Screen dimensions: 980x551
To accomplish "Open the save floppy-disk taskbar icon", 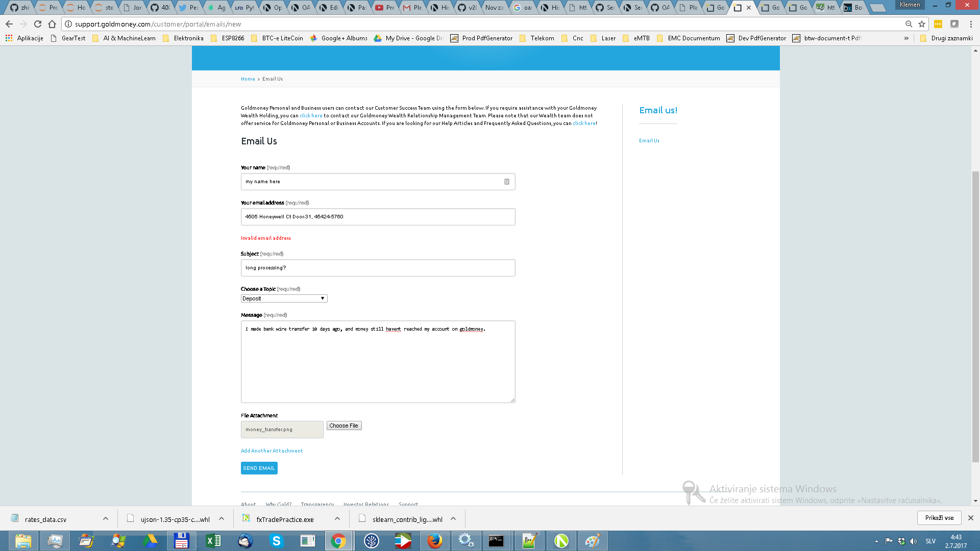I will 182,541.
